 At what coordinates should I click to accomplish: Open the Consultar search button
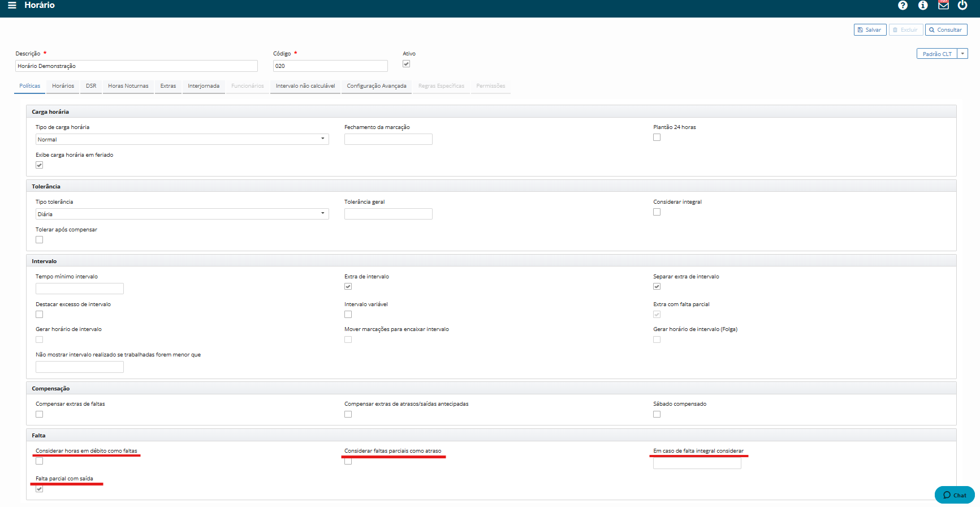[946, 30]
